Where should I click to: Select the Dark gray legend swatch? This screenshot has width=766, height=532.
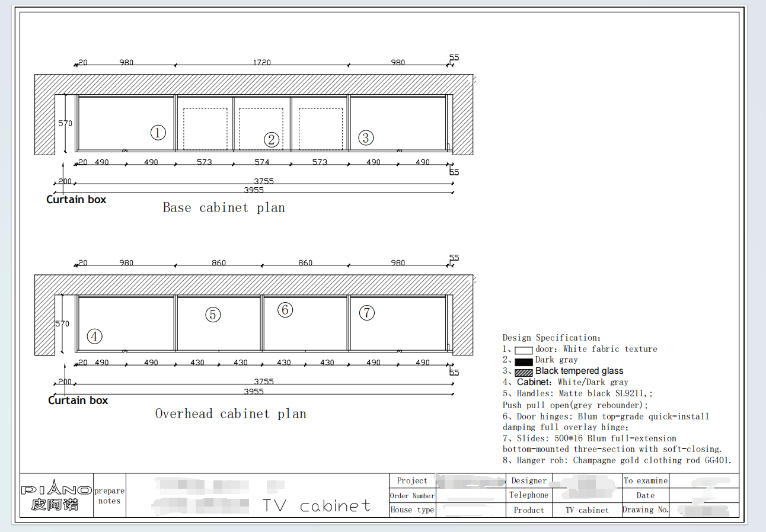[524, 361]
